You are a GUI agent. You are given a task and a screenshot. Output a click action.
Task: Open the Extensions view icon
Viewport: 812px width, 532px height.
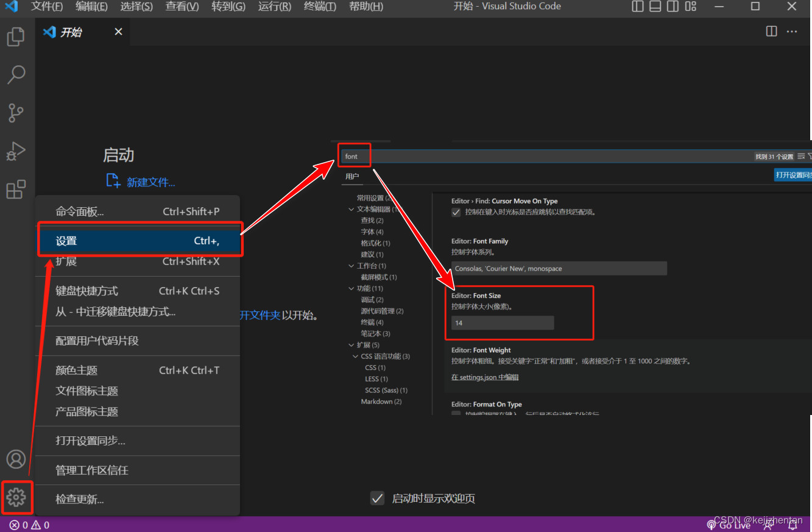16,190
